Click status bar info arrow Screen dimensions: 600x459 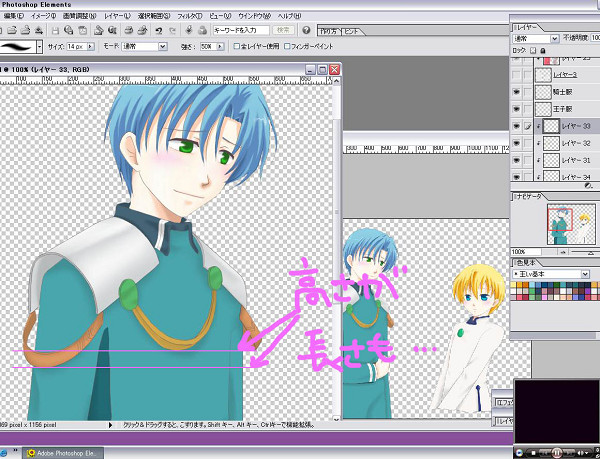tap(111, 425)
